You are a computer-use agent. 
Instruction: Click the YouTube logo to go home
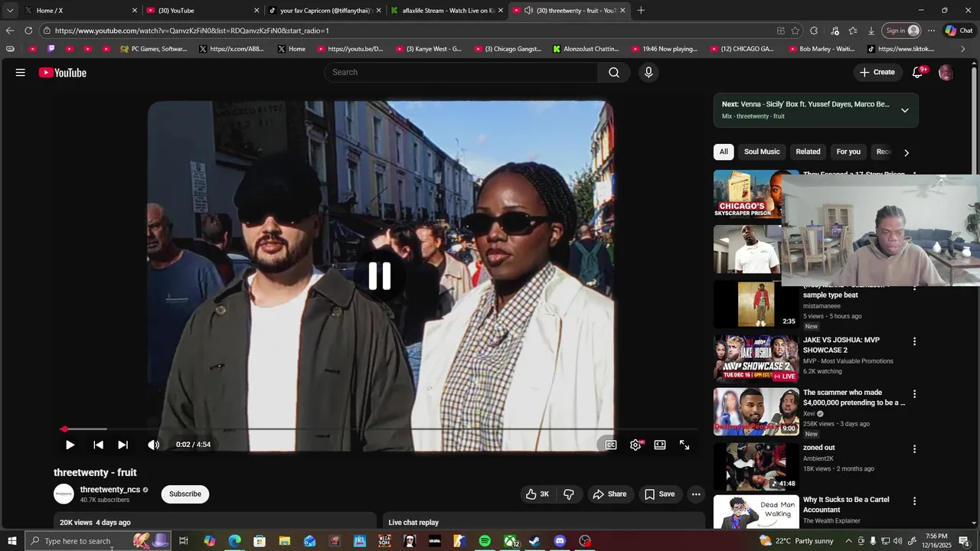click(x=63, y=73)
